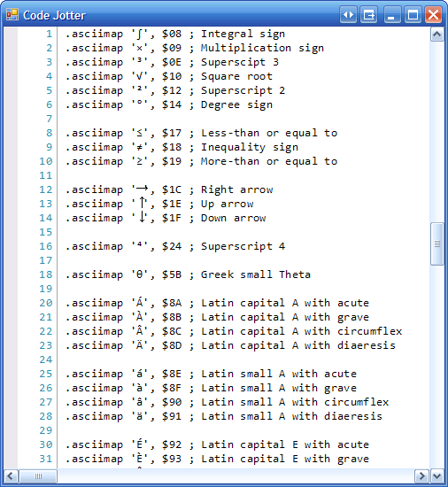Image resolution: width=448 pixels, height=487 pixels.
Task: Click the 'Up arrow' comment
Action: click(227, 204)
